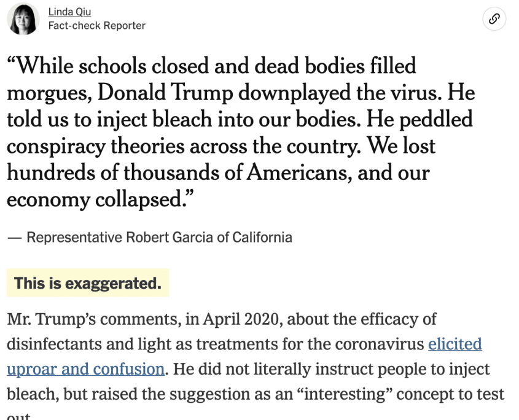Click the yellow 'This is exaggerated.' verdict label
This screenshot has height=420, width=519.
pyautogui.click(x=88, y=283)
